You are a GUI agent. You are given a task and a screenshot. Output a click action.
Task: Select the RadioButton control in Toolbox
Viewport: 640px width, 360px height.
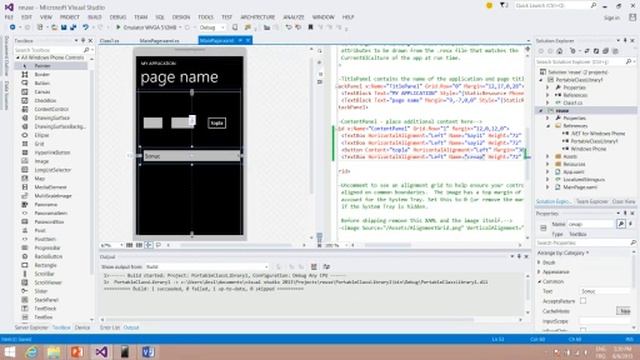click(x=49, y=256)
